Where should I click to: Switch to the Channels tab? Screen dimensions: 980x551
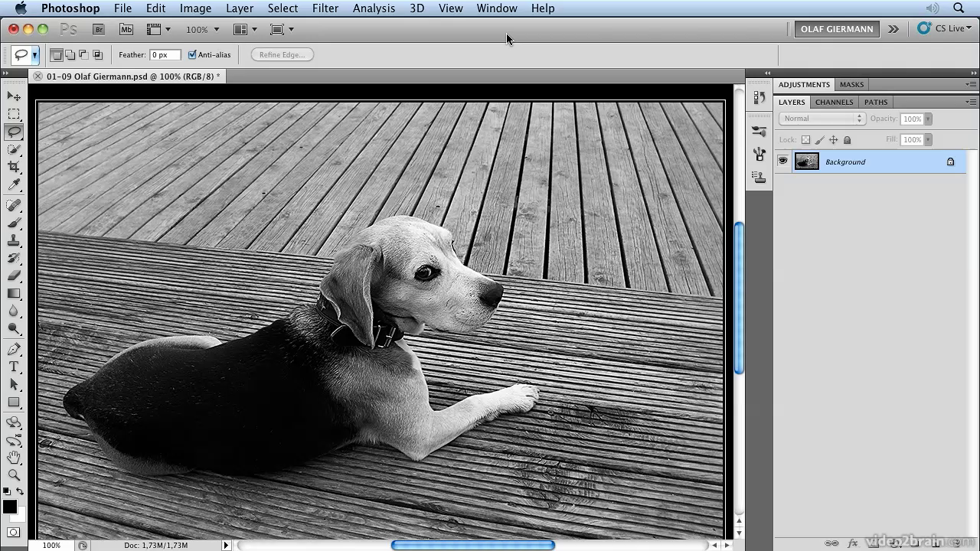point(834,102)
